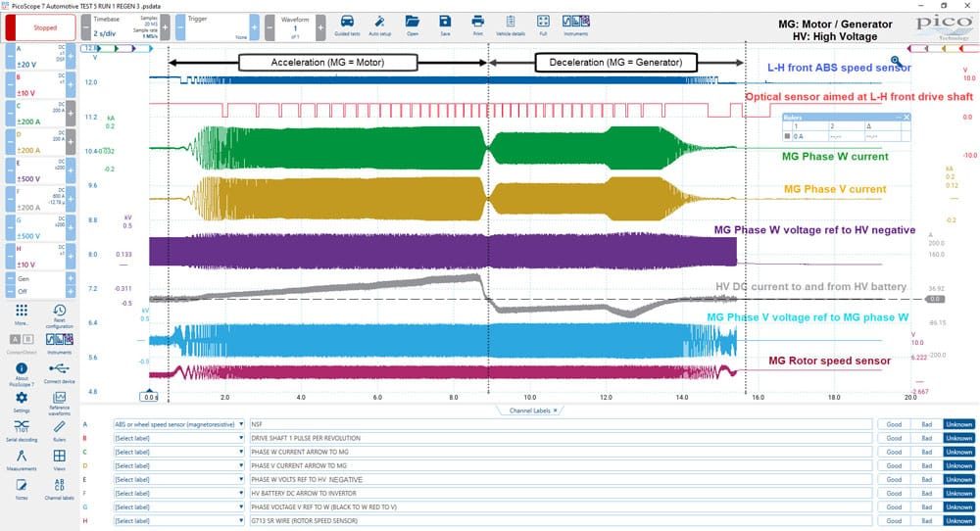Open the Views layout option
Viewport: 980px width, 531px height.
pos(60,459)
